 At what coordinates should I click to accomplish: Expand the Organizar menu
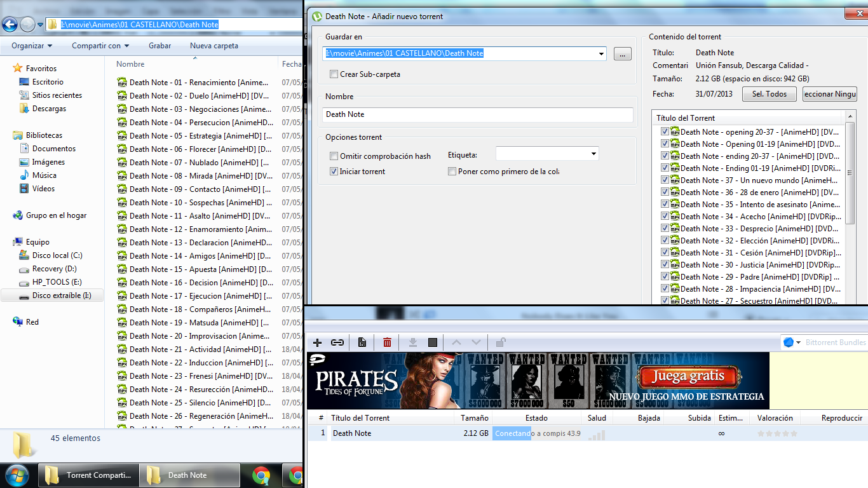[32, 46]
